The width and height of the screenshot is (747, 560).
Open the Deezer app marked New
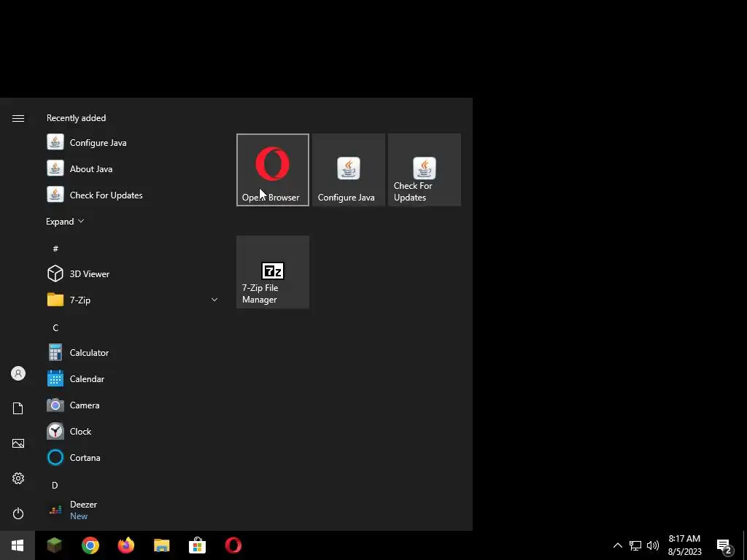point(133,510)
